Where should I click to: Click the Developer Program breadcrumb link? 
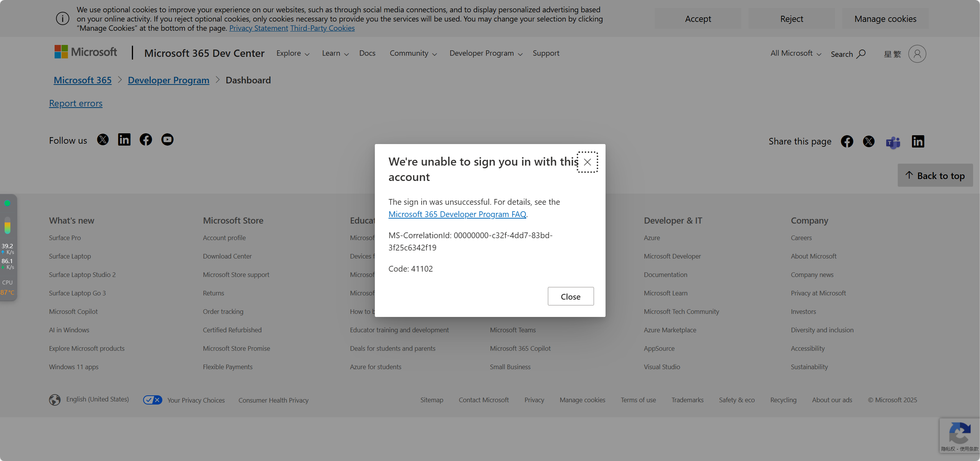(x=168, y=80)
